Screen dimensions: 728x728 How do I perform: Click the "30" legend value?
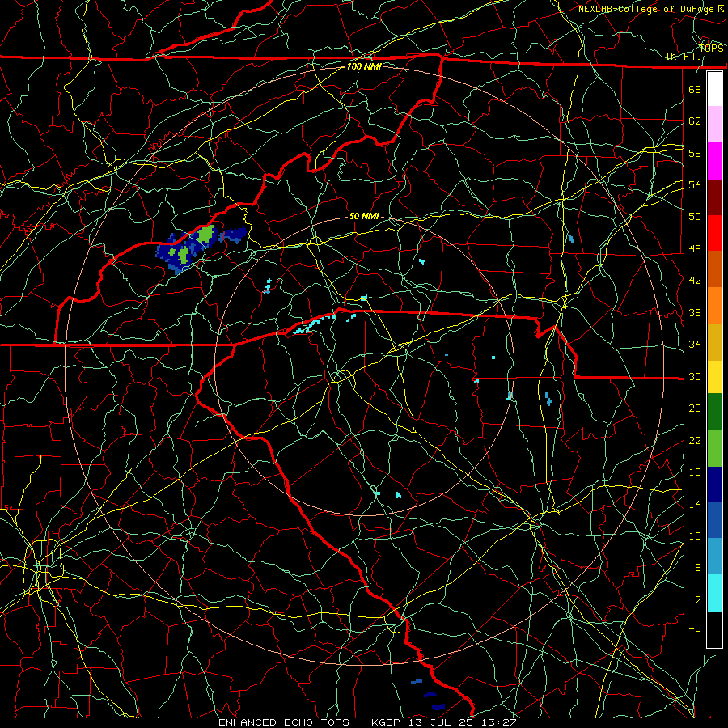(x=695, y=376)
